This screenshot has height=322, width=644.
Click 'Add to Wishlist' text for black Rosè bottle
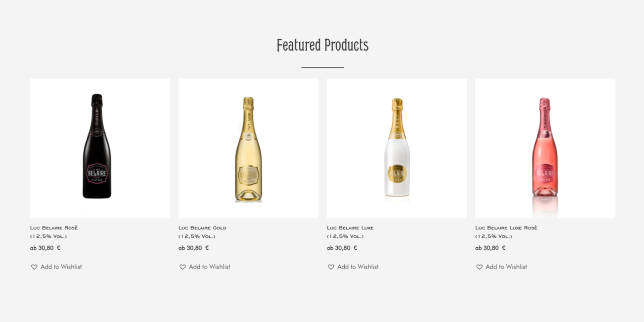point(61,267)
